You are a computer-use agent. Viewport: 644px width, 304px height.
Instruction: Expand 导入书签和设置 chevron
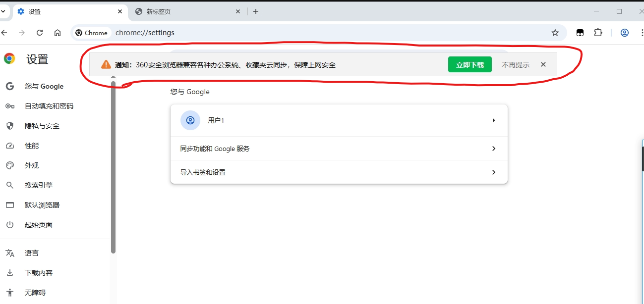click(494, 172)
